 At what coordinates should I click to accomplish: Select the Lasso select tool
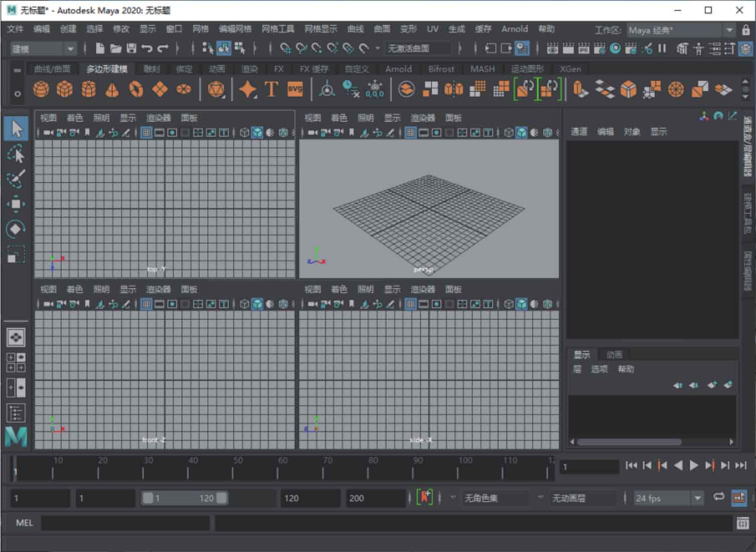[x=16, y=154]
